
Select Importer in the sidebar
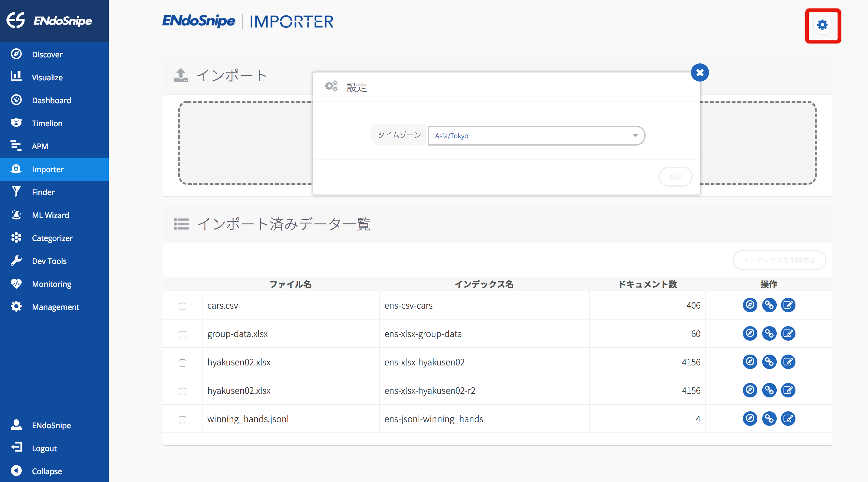[54, 169]
